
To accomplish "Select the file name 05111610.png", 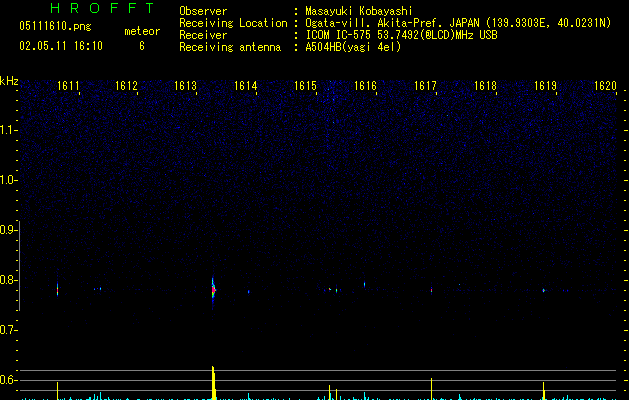I will [55, 26].
